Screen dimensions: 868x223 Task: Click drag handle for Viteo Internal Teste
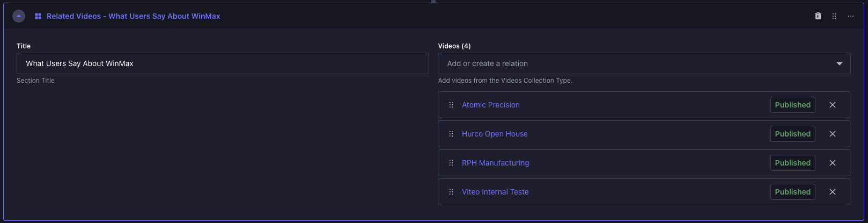(x=451, y=192)
